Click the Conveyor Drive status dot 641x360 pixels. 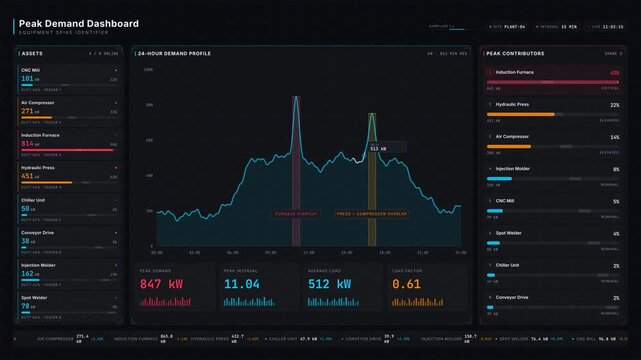pos(116,233)
